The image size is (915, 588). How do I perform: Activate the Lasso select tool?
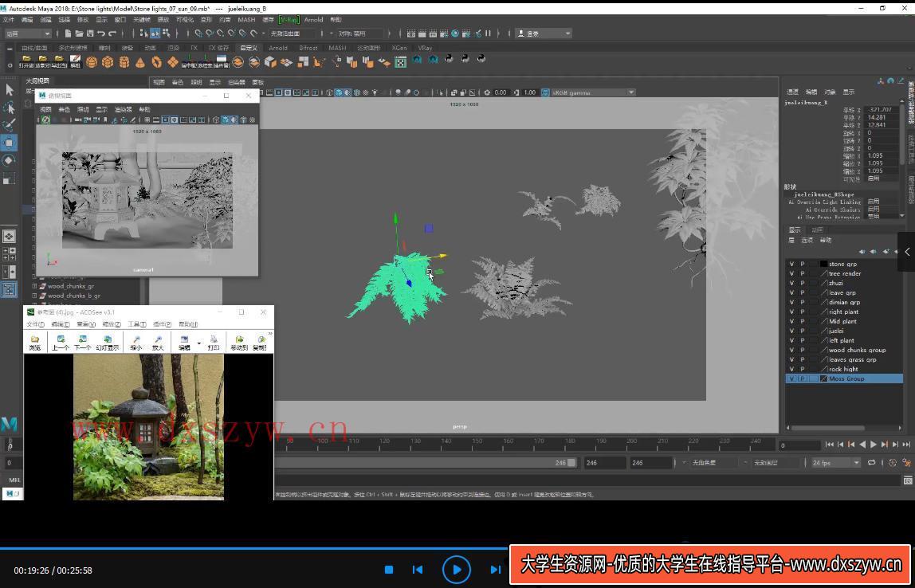tap(10, 108)
